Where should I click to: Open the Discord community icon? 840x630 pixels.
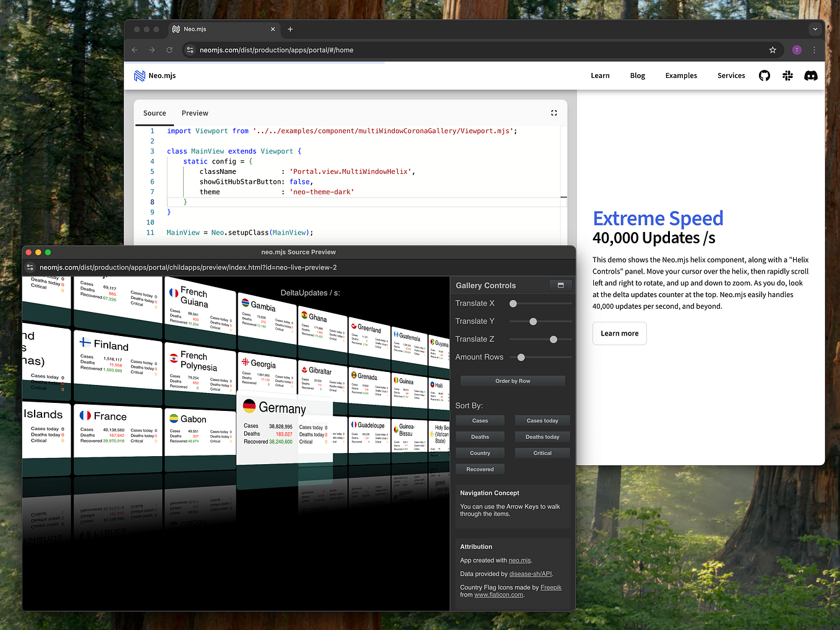click(x=811, y=76)
